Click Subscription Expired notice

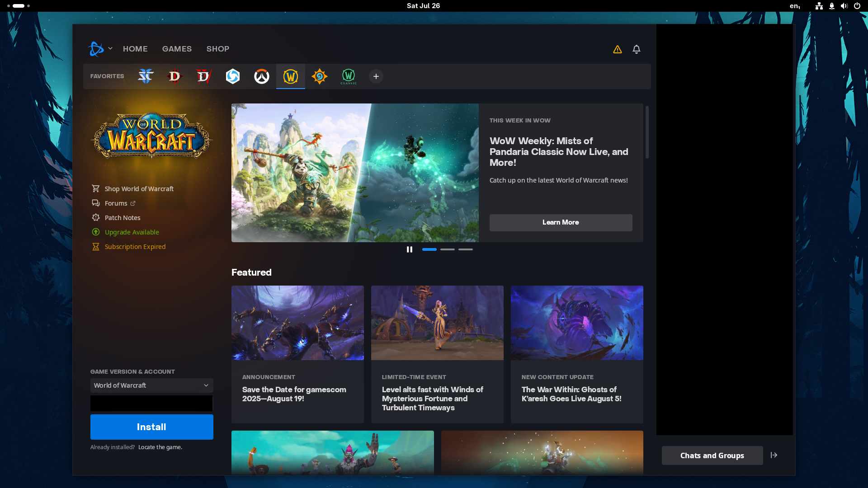pos(135,247)
